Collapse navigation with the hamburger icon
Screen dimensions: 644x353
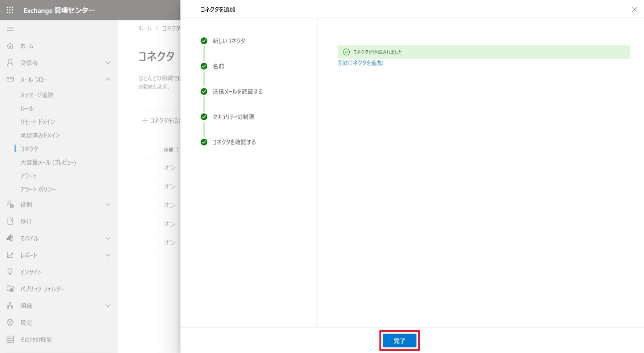(x=10, y=29)
